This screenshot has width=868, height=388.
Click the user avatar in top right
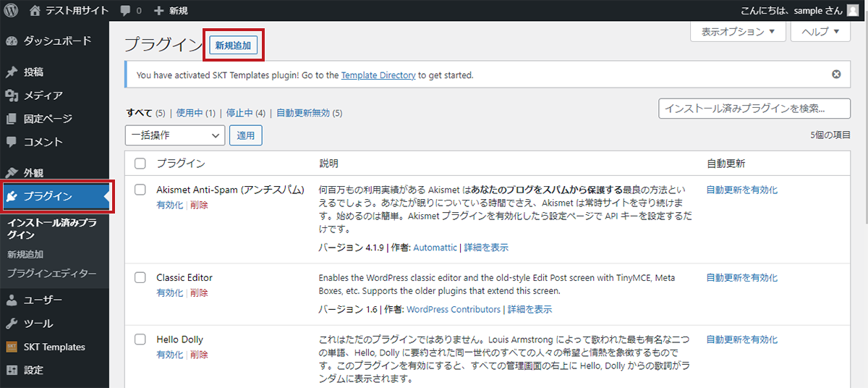(854, 11)
